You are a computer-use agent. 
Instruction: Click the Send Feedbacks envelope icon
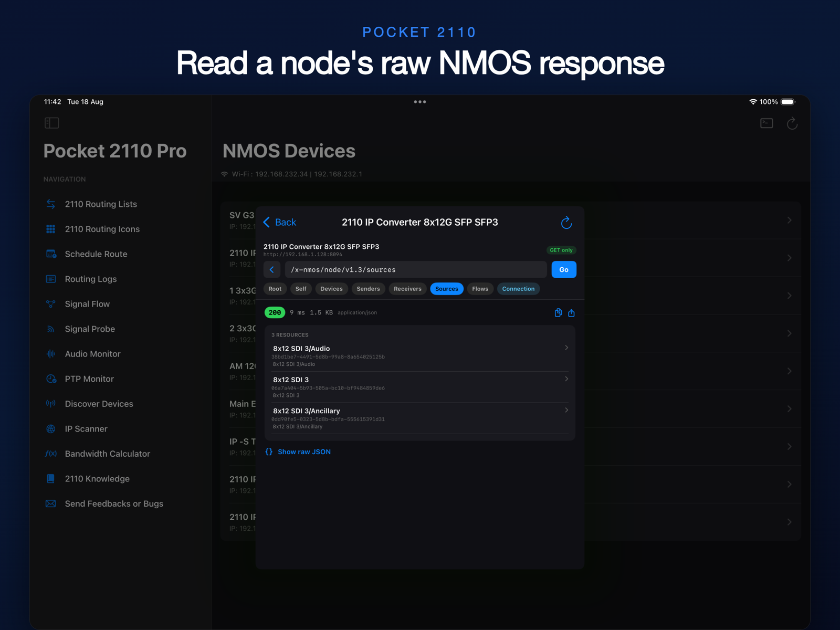pos(51,503)
